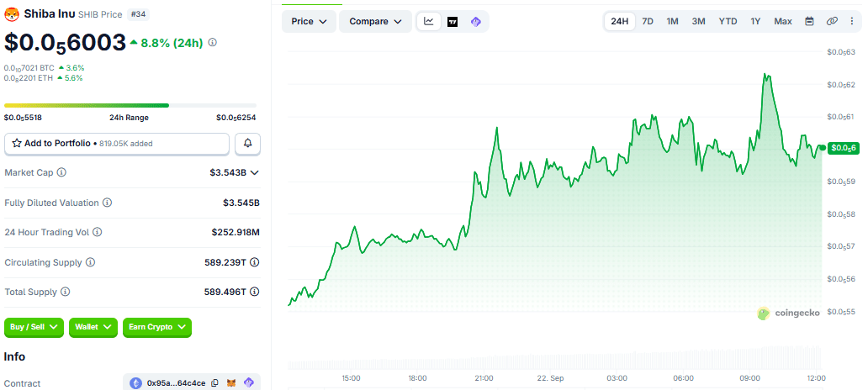
Task: Select the 1M time range tab
Action: click(672, 22)
